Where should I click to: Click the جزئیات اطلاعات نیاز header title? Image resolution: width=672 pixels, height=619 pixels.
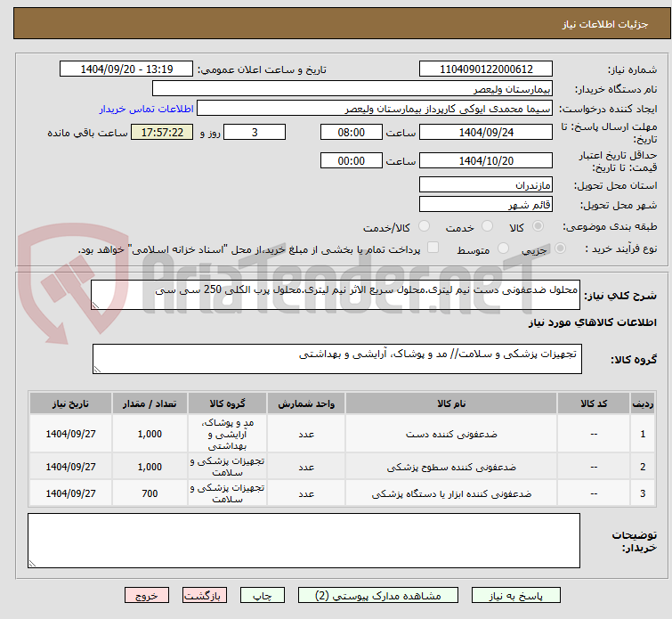(x=604, y=24)
